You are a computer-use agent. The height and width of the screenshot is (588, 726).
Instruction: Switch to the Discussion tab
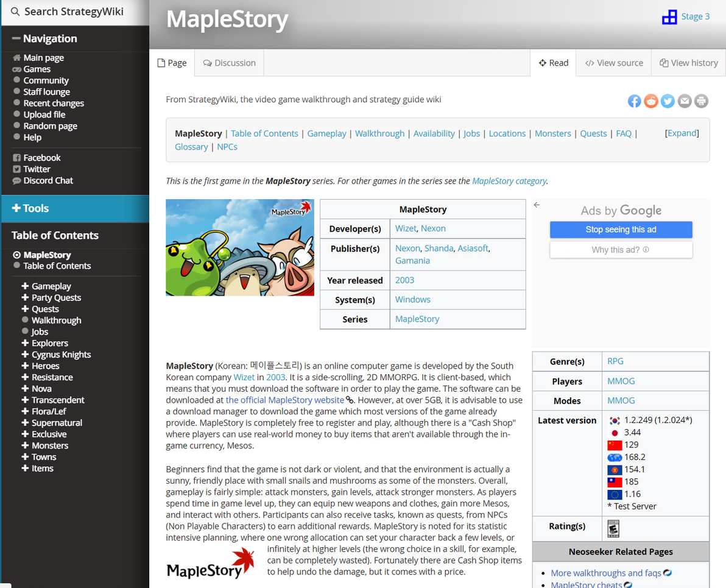click(230, 63)
